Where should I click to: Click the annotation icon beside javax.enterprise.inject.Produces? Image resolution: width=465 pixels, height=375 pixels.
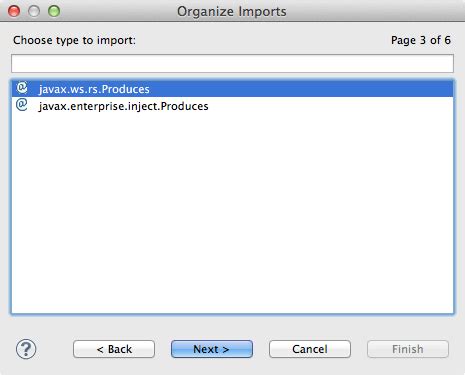tap(22, 105)
